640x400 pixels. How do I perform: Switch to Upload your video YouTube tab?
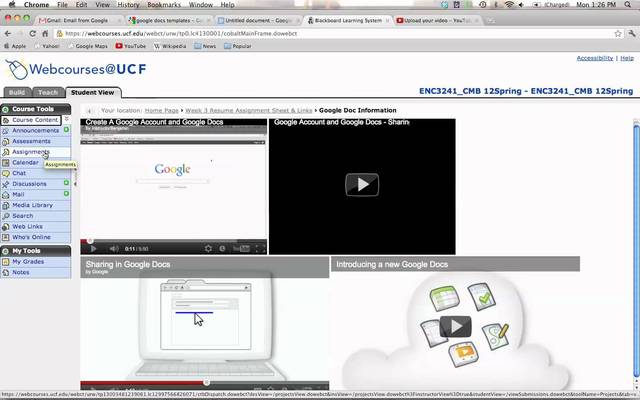click(436, 20)
